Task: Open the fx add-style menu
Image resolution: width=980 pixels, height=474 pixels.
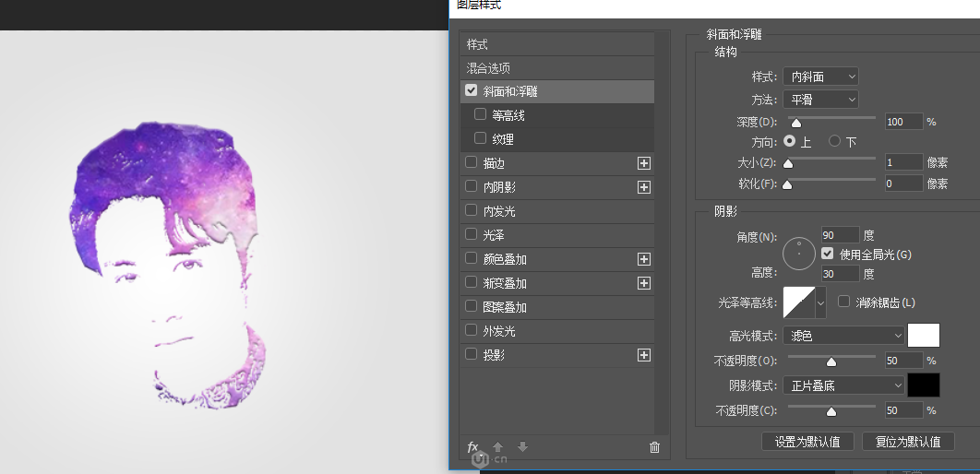Action: 472,447
